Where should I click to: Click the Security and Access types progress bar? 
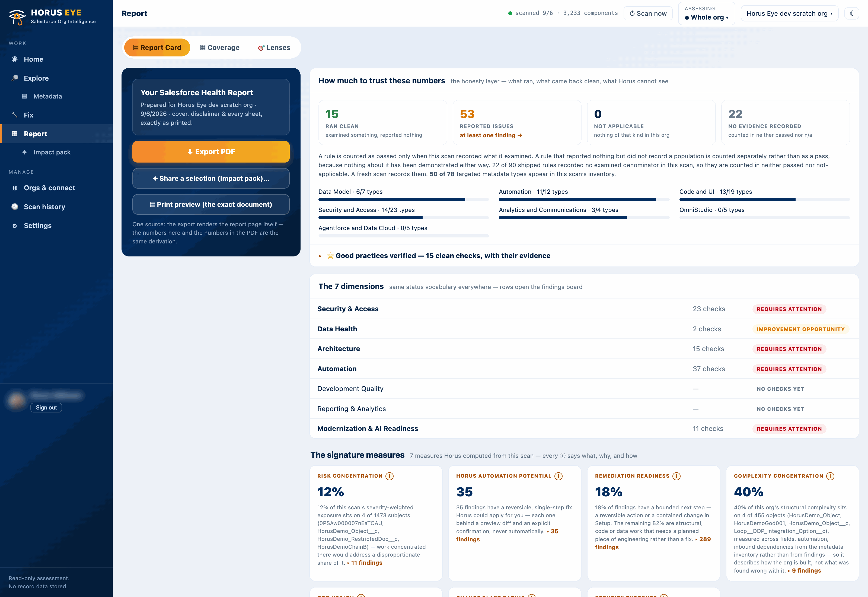403,218
